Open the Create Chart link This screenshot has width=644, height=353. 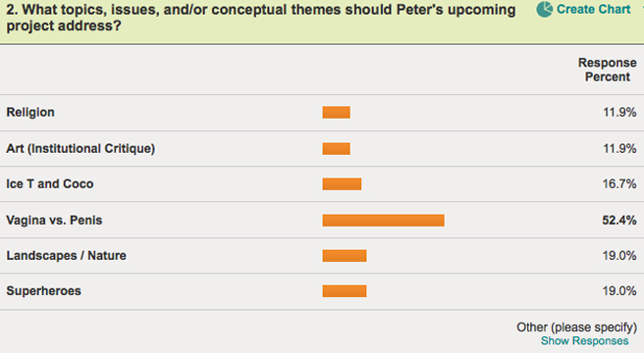593,9
